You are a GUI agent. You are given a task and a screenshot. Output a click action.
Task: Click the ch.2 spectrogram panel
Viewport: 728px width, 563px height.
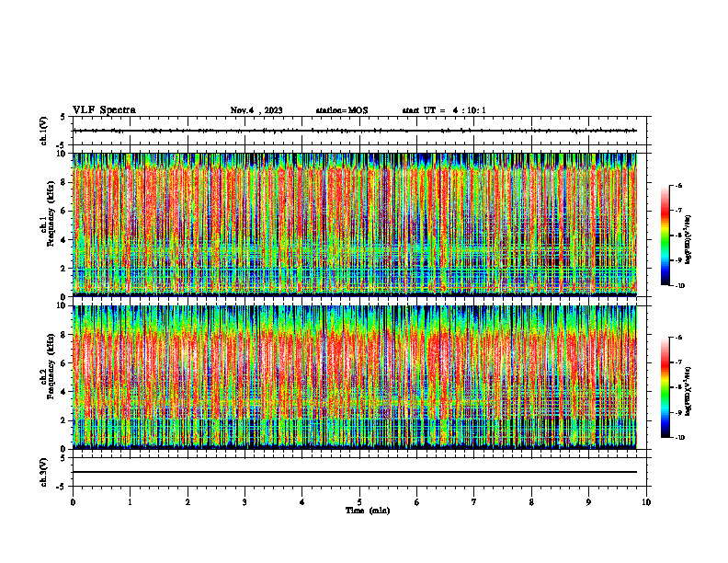tap(355, 377)
